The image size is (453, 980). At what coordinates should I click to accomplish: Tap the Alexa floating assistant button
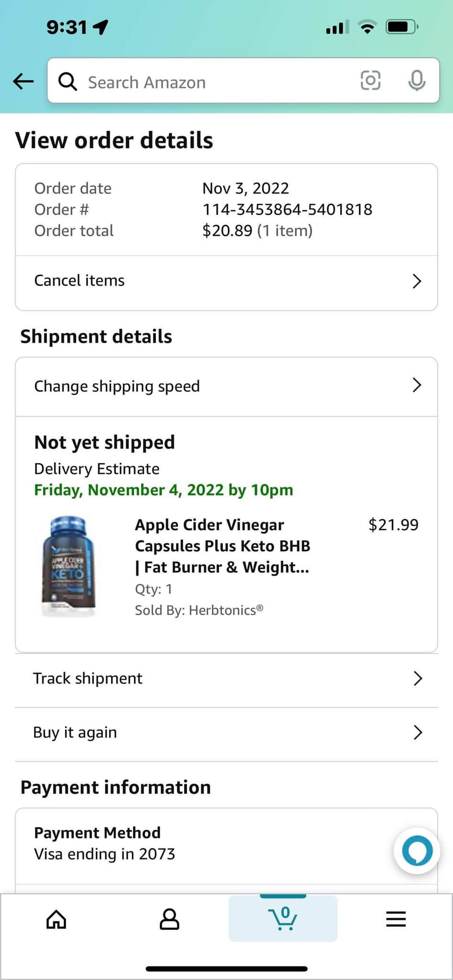coord(417,851)
